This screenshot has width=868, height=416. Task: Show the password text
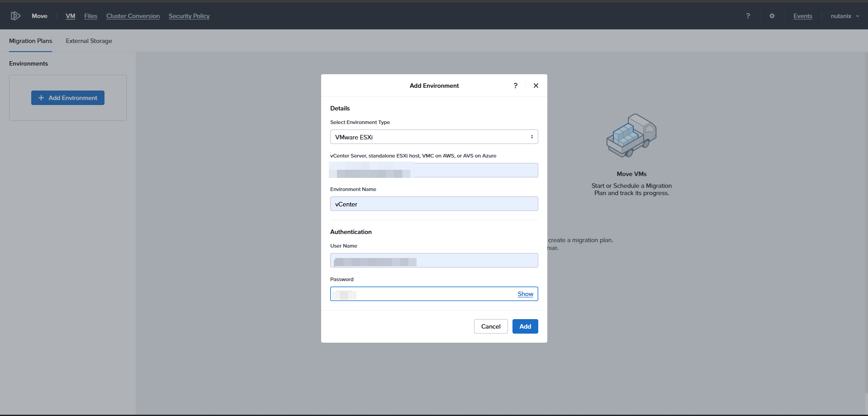pos(525,294)
